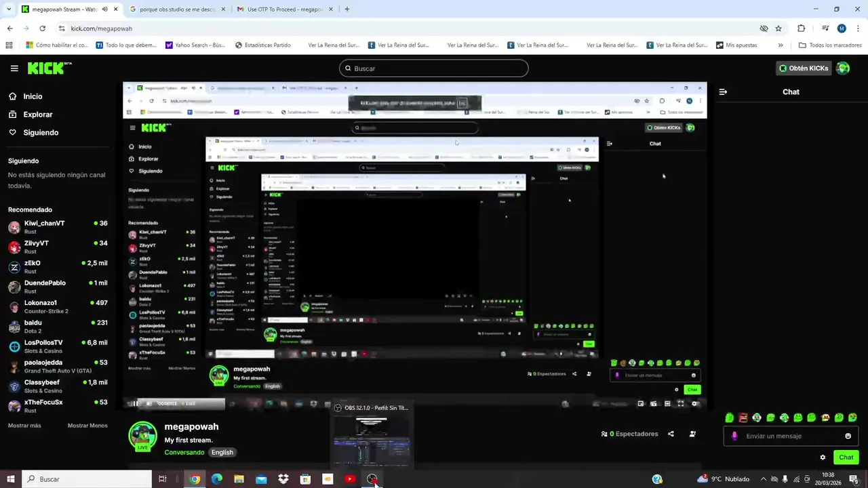This screenshot has width=868, height=488.
Task: Open the Mis apuestas bookmark
Action: point(736,45)
